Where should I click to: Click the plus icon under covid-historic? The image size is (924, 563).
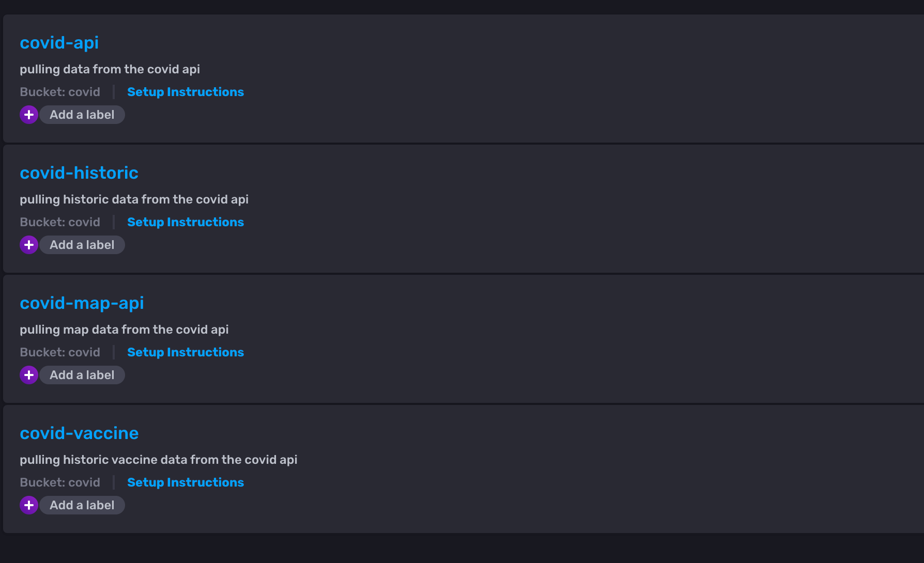(29, 245)
